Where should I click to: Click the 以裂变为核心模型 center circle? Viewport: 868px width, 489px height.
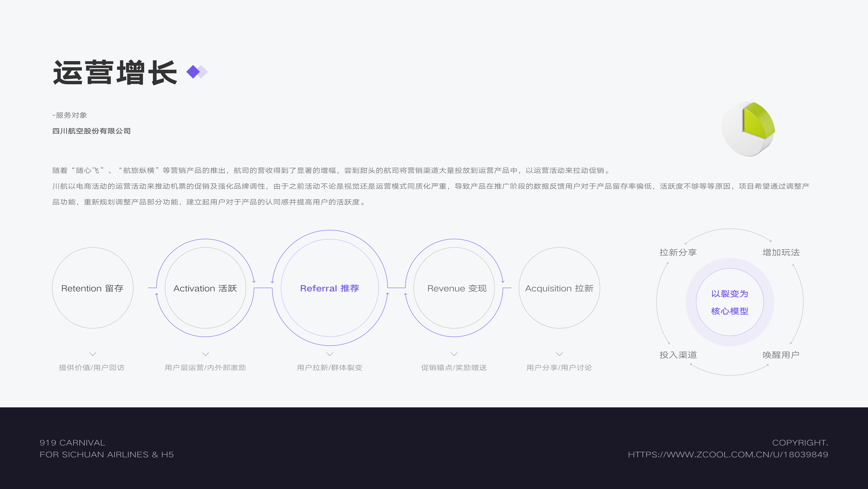[730, 302]
